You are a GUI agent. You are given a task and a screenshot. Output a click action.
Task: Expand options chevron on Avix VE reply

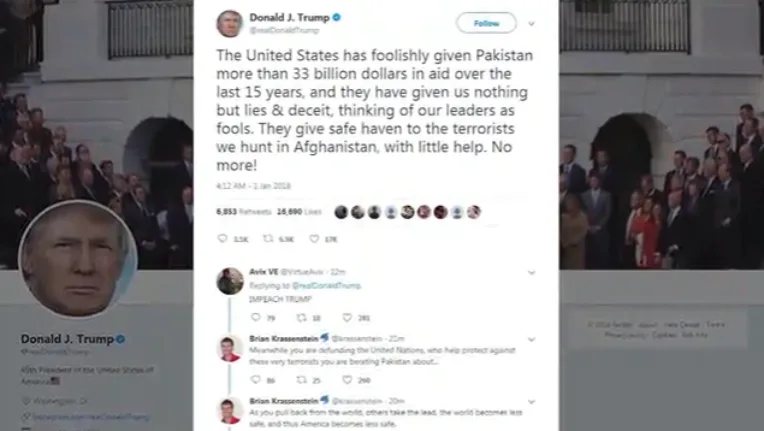(531, 272)
